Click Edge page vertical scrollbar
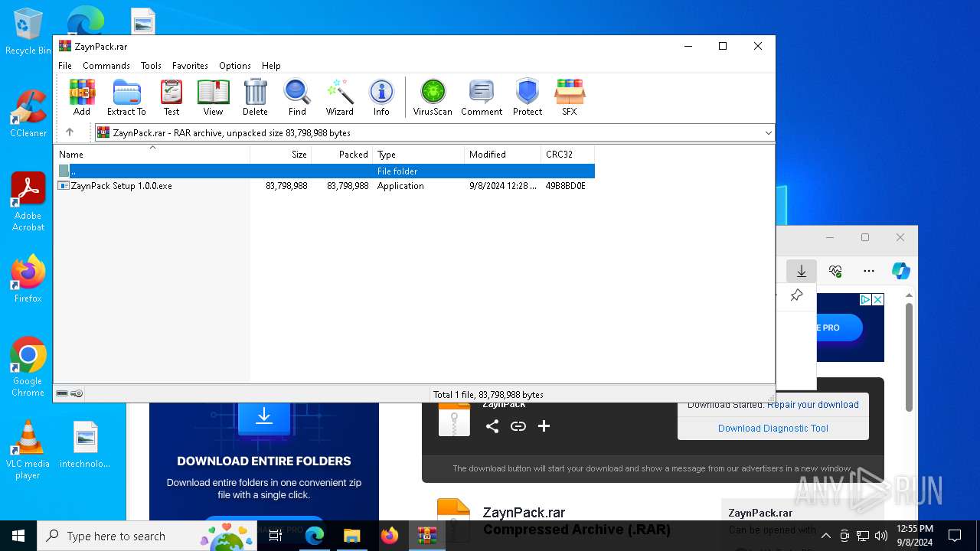 click(x=910, y=357)
